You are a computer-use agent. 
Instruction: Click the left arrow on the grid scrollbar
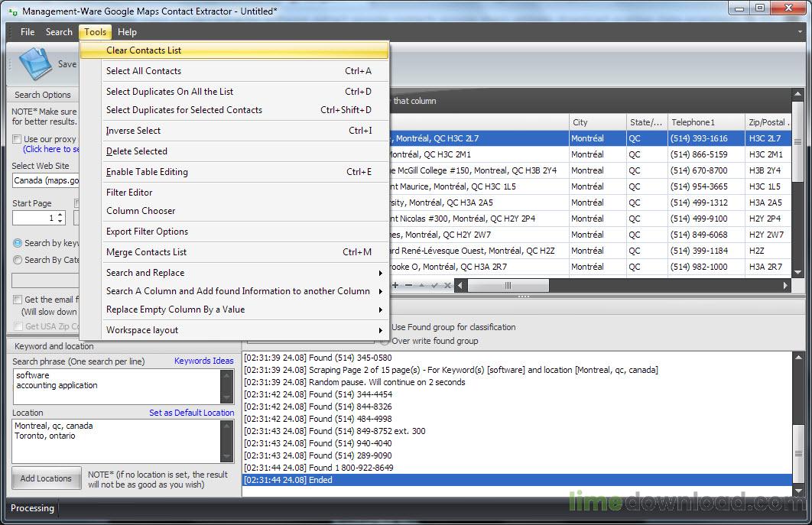pyautogui.click(x=460, y=285)
